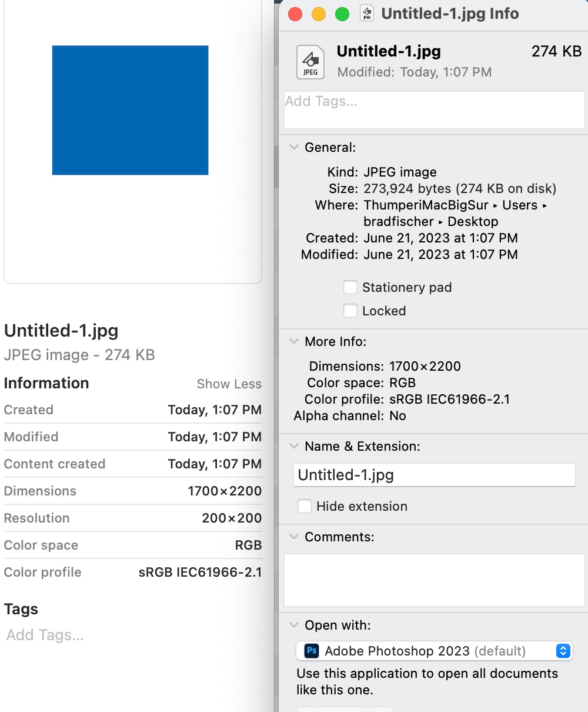Click the Untitled-1.jpg name text field
Screen dimensions: 588x712
pos(434,475)
